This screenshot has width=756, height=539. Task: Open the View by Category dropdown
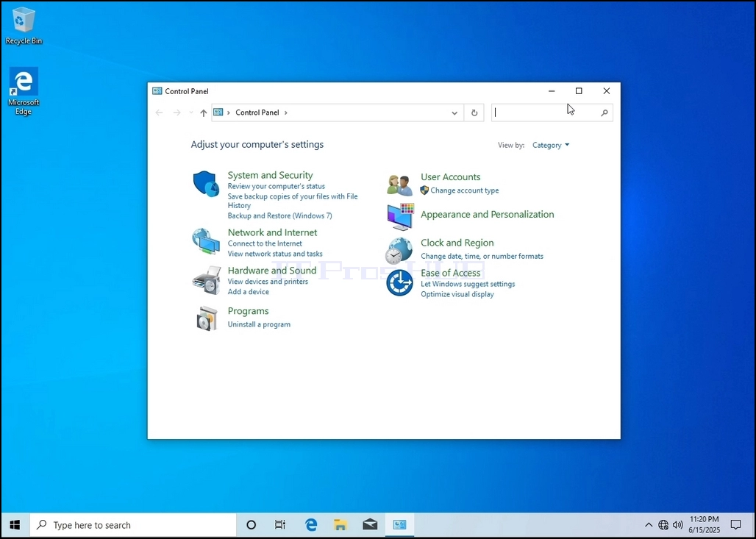coord(551,145)
